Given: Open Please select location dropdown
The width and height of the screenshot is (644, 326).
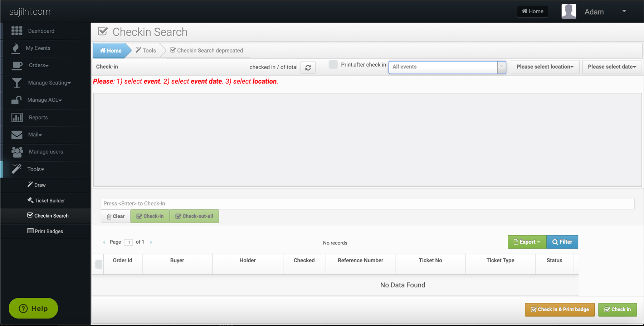Looking at the screenshot, I should pyautogui.click(x=545, y=67).
